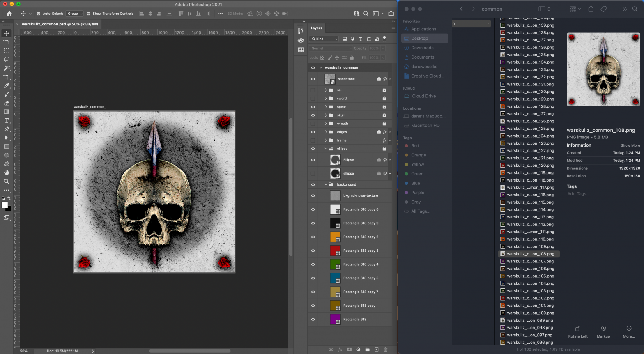644x354 pixels.
Task: Open the Kind layer filter dropdown
Action: coord(324,39)
